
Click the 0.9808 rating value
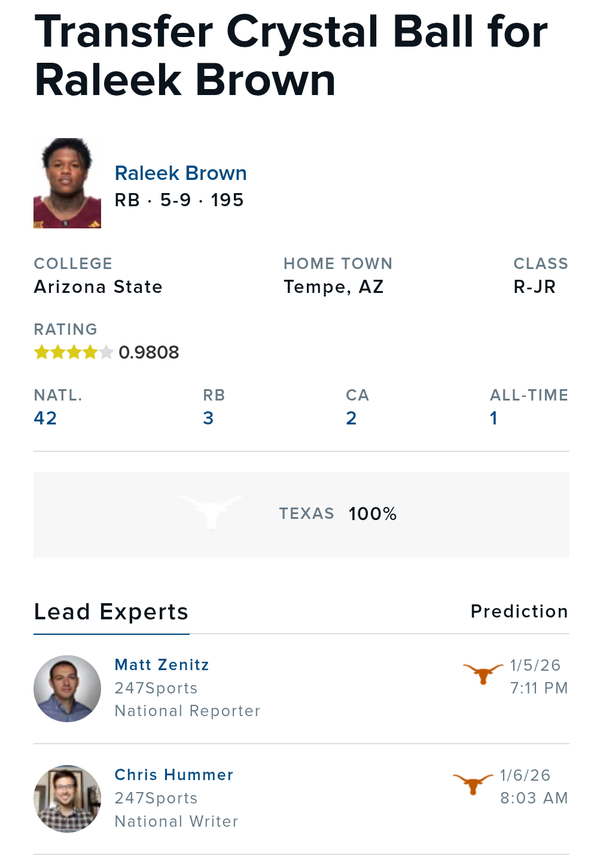pos(149,352)
